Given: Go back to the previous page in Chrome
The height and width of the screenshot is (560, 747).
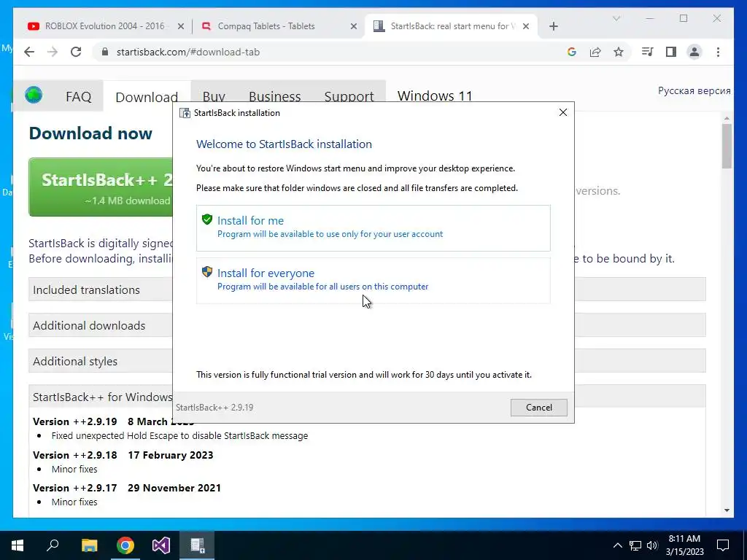Looking at the screenshot, I should click(29, 52).
